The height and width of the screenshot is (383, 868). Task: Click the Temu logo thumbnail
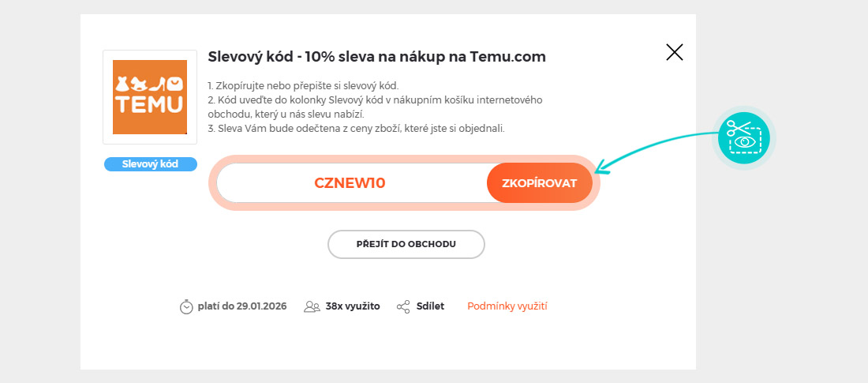150,97
